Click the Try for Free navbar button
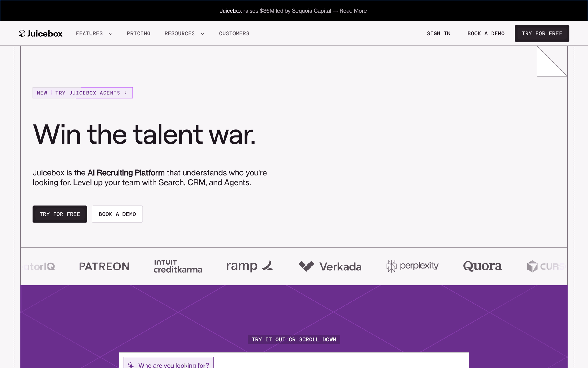The image size is (588, 368). [x=542, y=33]
